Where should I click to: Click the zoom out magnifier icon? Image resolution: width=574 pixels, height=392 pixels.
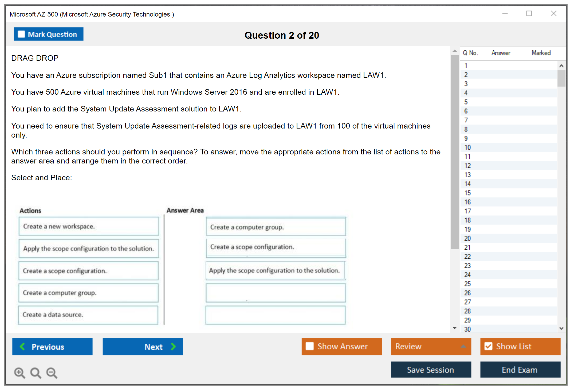pos(52,373)
